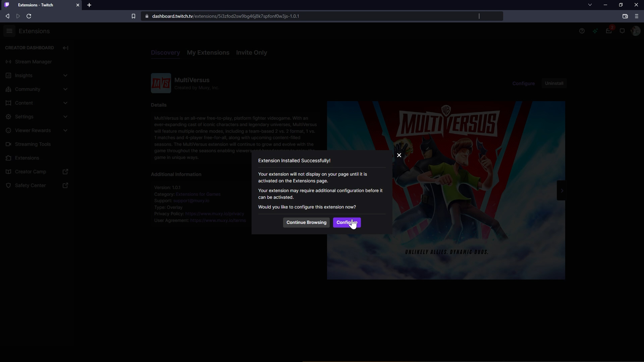The height and width of the screenshot is (362, 644).
Task: Open the Help question mark icon
Action: (582, 31)
